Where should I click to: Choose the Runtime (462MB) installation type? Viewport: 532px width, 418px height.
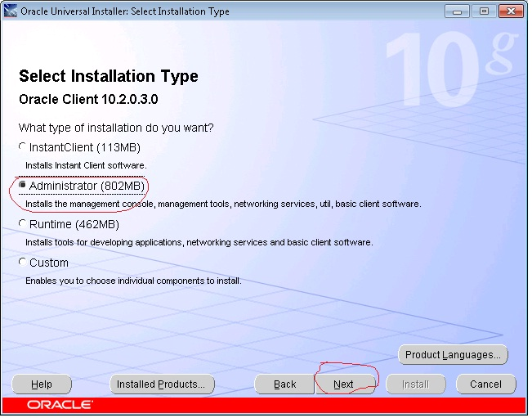(x=22, y=224)
